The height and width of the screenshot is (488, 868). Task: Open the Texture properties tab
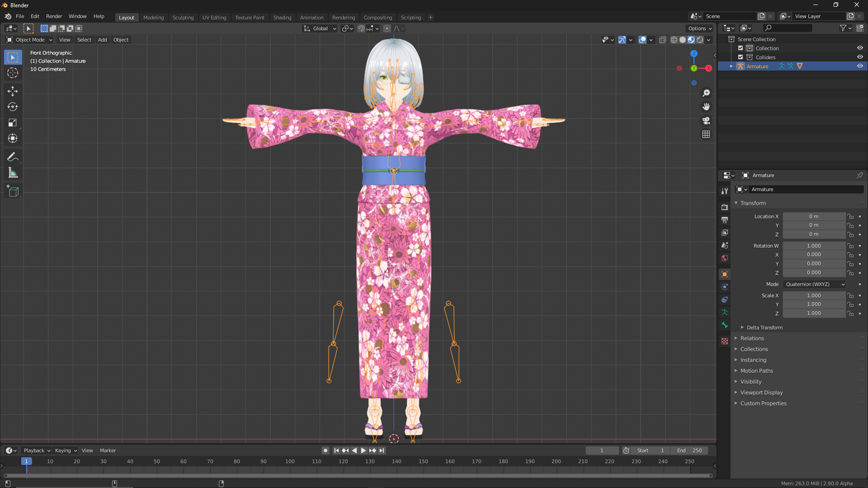click(724, 341)
